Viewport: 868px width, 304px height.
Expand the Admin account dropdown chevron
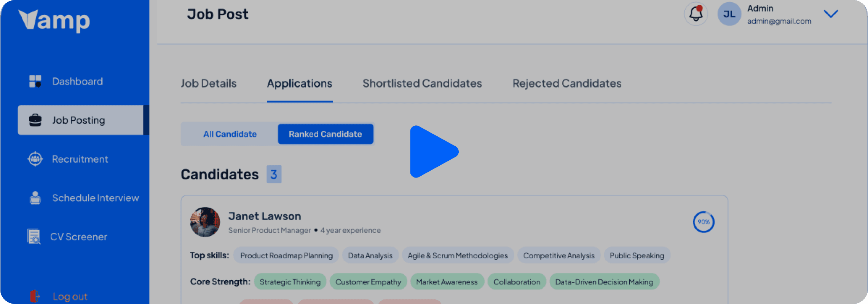(830, 14)
